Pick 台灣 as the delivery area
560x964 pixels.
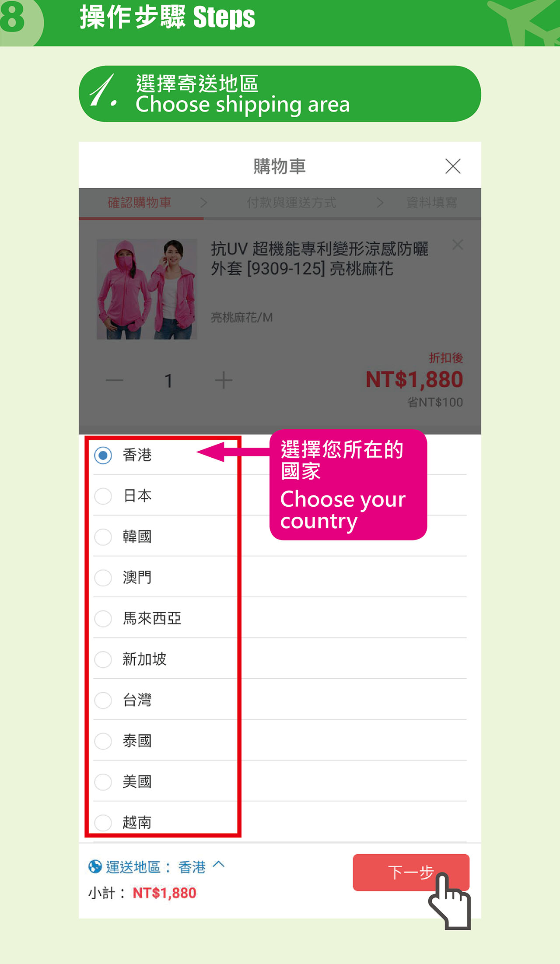[103, 700]
